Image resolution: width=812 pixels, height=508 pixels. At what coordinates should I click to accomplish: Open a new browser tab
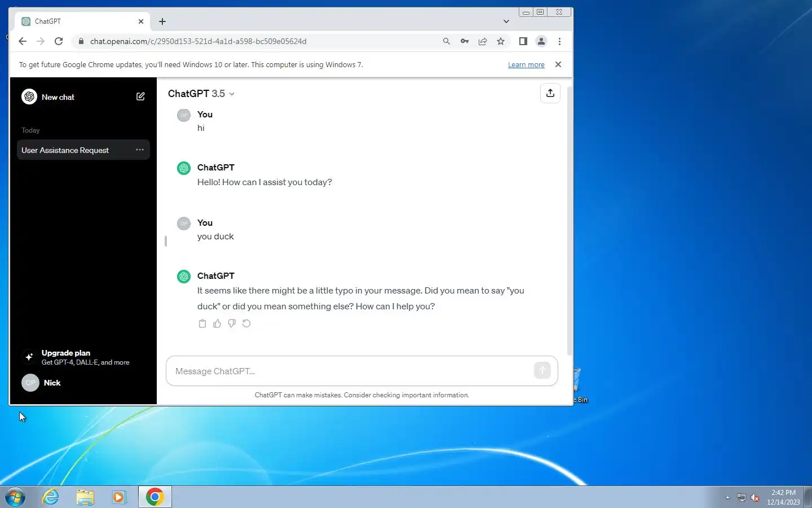tap(162, 21)
